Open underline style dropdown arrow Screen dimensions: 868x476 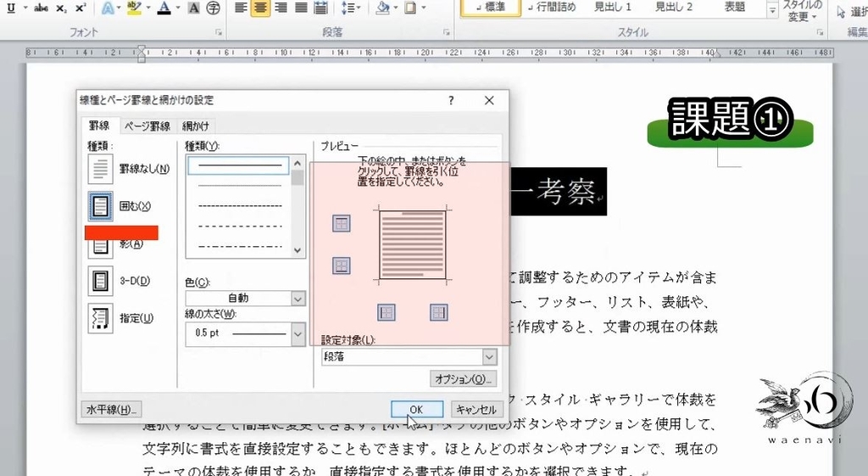tap(25, 8)
